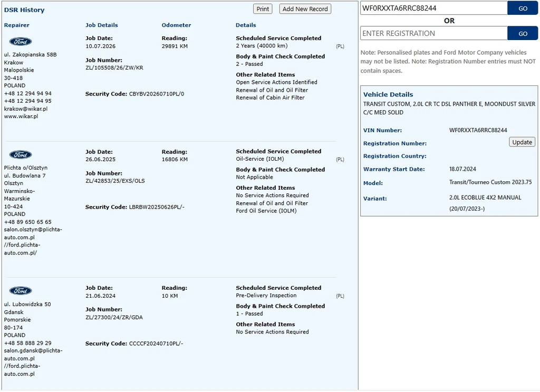This screenshot has width=540, height=392.
Task: Click the Odometer column header
Action: click(176, 25)
